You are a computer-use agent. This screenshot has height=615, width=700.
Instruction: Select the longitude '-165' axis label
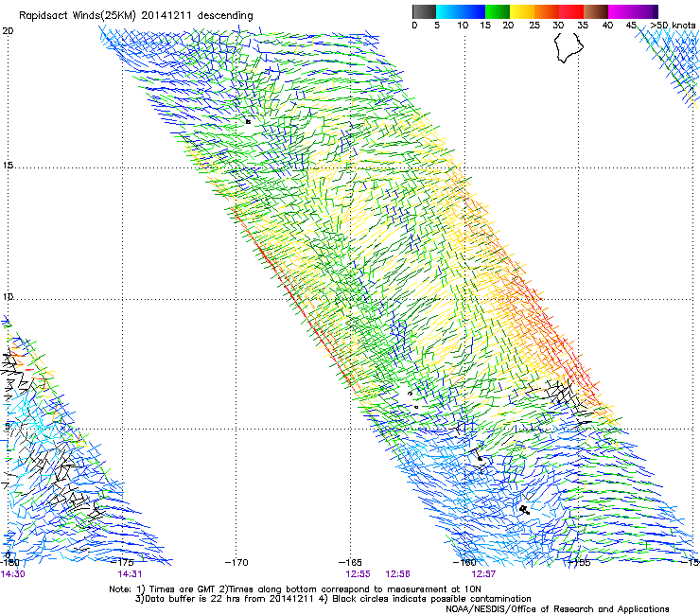[351, 562]
